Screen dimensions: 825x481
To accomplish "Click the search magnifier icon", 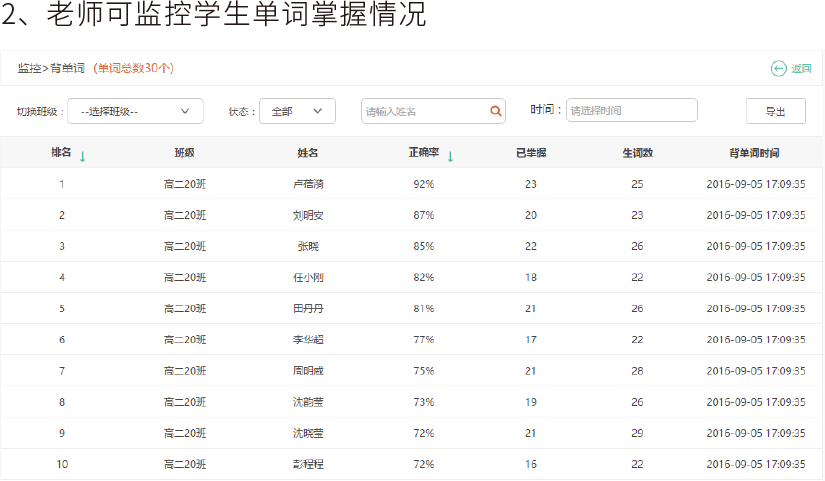I will click(496, 111).
